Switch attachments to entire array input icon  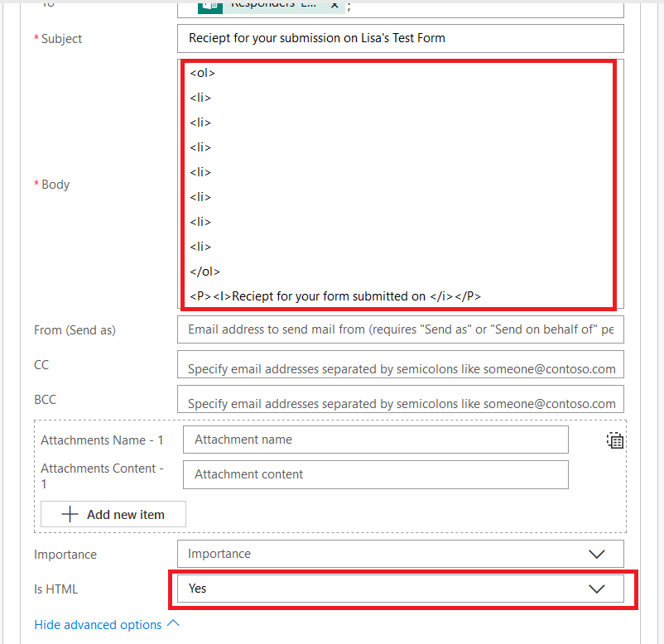click(x=615, y=440)
